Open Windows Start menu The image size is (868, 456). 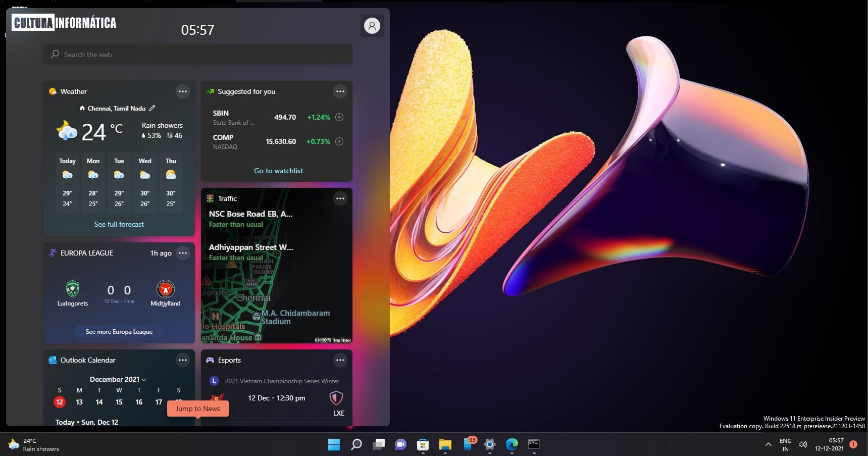334,444
